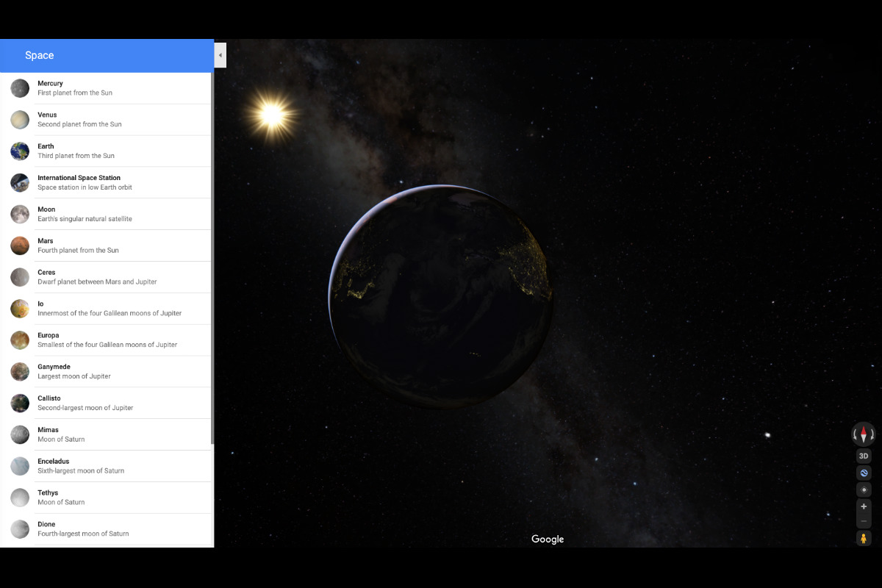Click the Io moon icon
Viewport: 882px width, 588px height.
click(20, 309)
